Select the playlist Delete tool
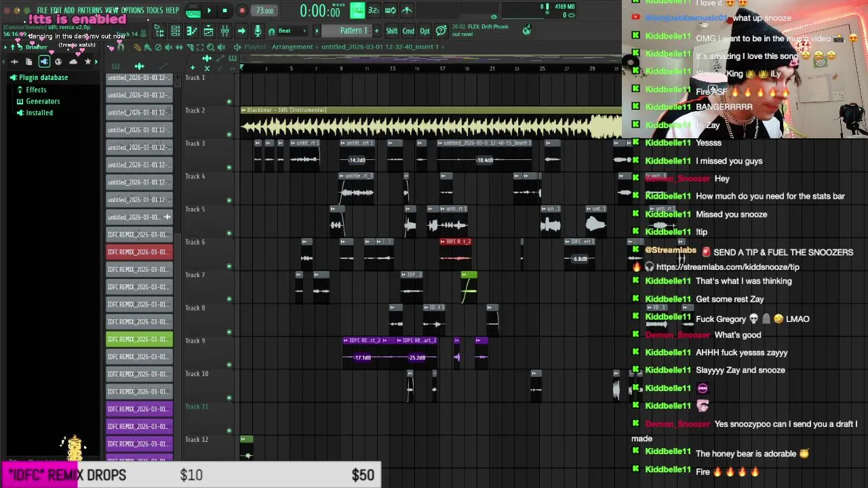The height and width of the screenshot is (488, 868). tap(158, 47)
